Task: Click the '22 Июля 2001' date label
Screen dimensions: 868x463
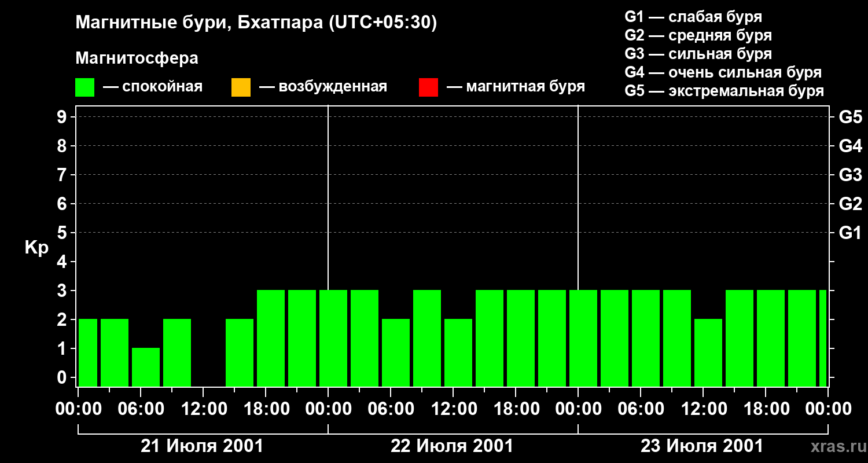Action: tap(453, 446)
